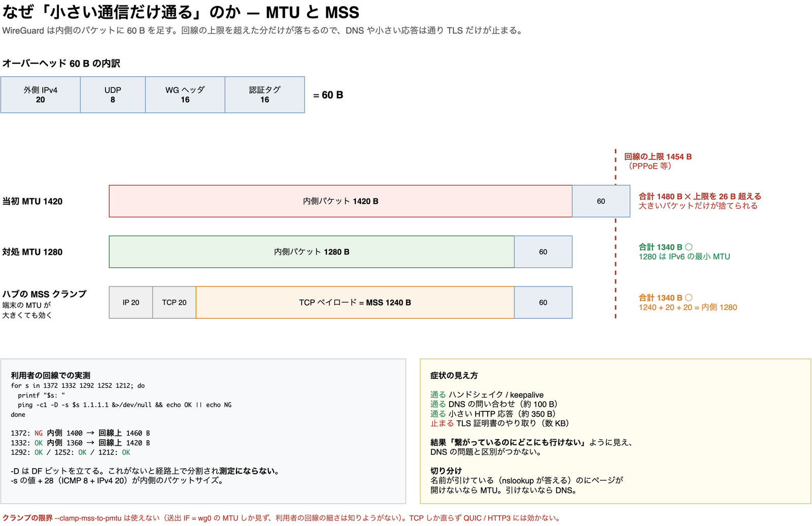Click the WG ヘッダ 16 box
Image resolution: width=812 pixels, height=526 pixels.
click(185, 95)
